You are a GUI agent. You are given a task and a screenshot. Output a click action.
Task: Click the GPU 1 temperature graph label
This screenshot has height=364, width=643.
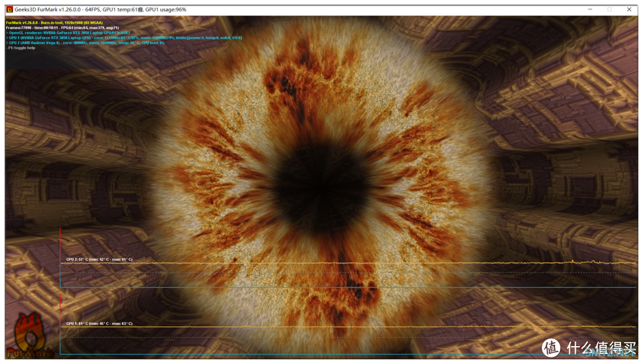(x=99, y=324)
